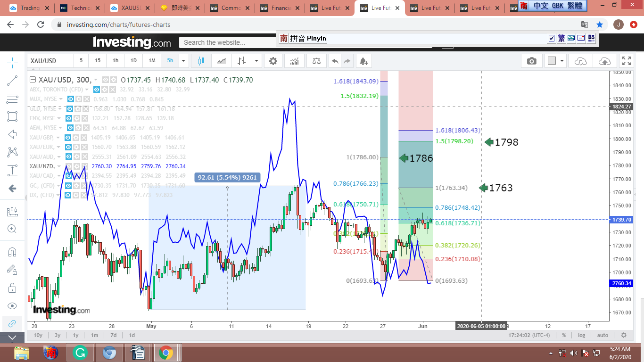Expand the AEM, NYSE legend dropdown
Screen dimensions: 644x362
pyautogui.click(x=60, y=128)
